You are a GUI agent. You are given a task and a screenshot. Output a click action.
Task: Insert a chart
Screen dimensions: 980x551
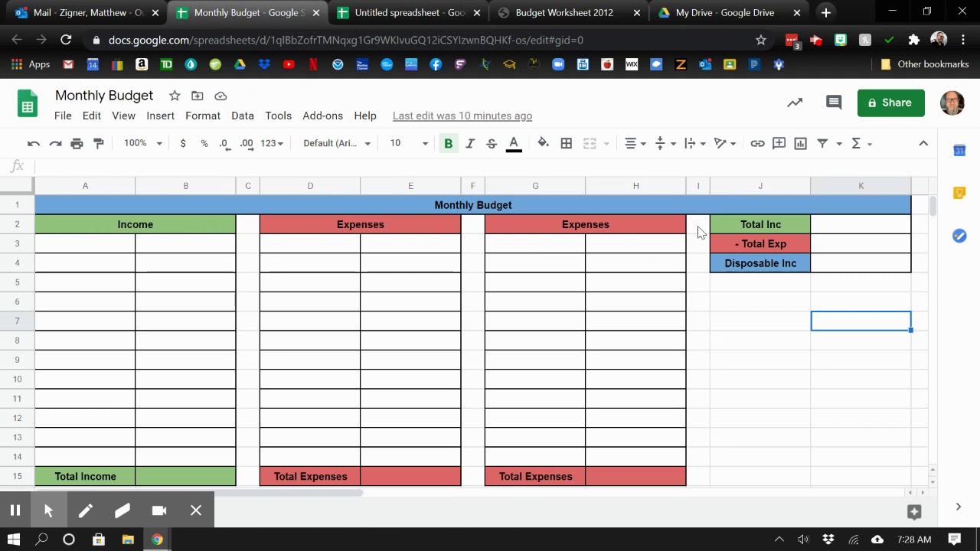pos(800,143)
